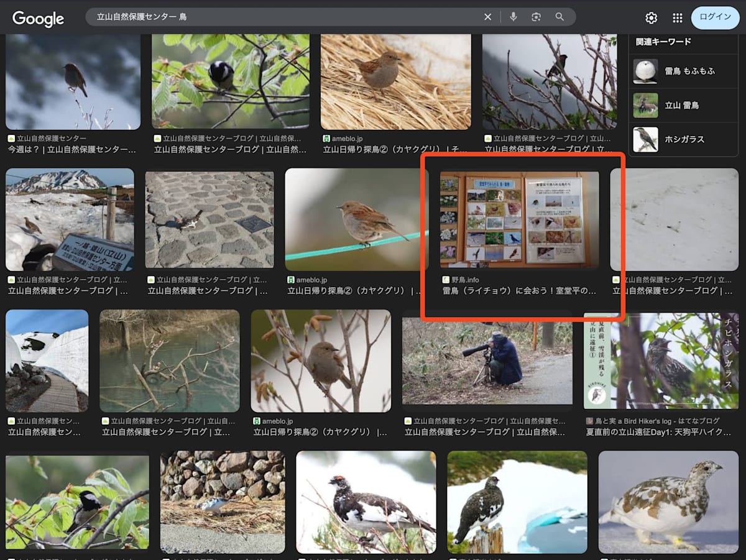Screen dimensions: 746x560
Task: Open the plain white snow image
Action: (674, 219)
